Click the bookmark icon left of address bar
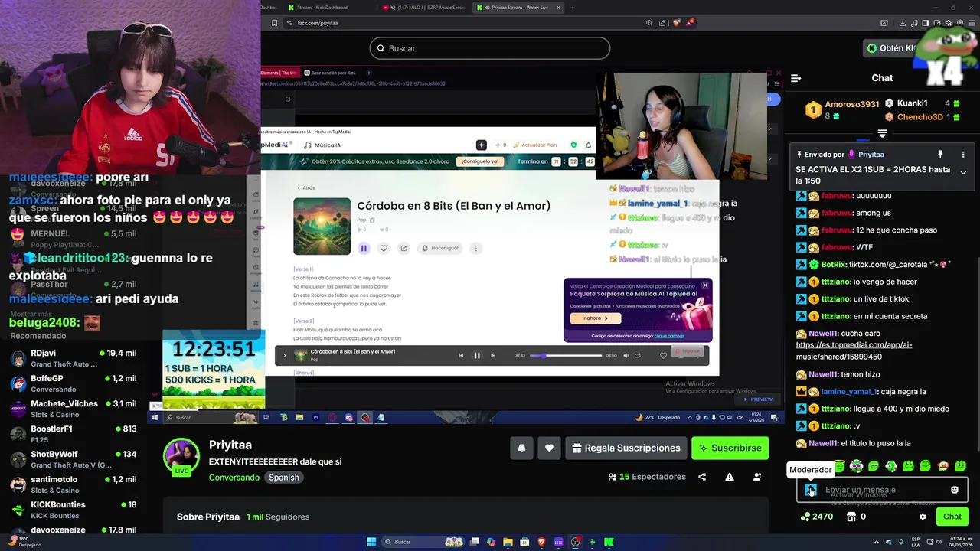The width and height of the screenshot is (980, 551). tap(275, 23)
